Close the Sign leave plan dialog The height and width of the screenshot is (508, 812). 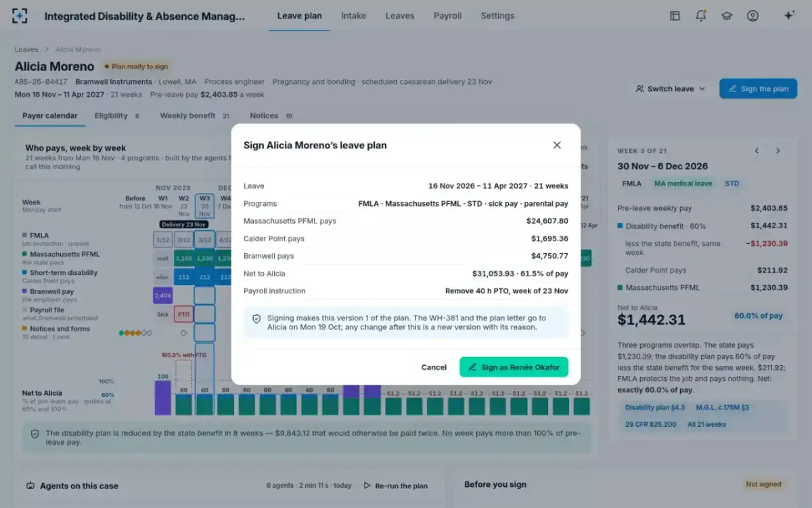click(557, 145)
